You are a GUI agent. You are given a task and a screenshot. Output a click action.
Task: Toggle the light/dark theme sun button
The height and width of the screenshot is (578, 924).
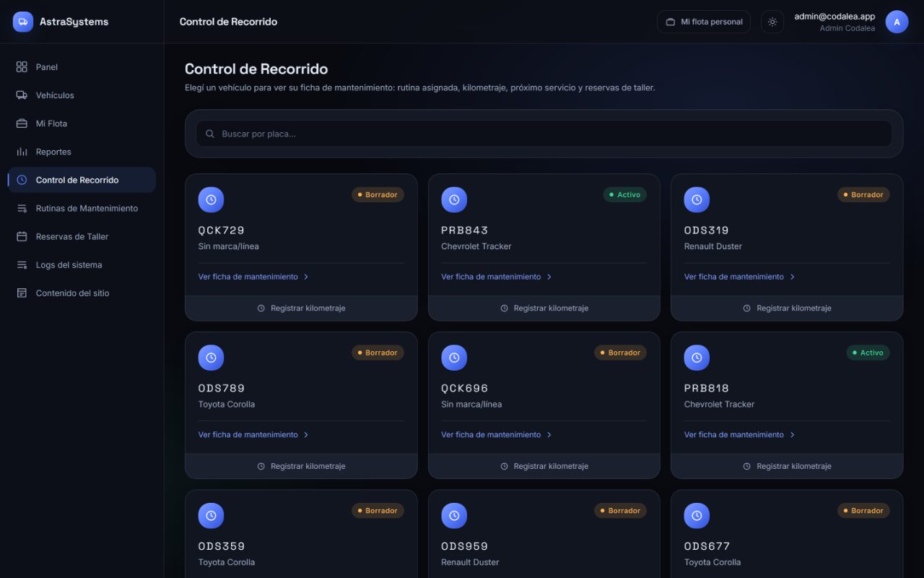point(772,22)
